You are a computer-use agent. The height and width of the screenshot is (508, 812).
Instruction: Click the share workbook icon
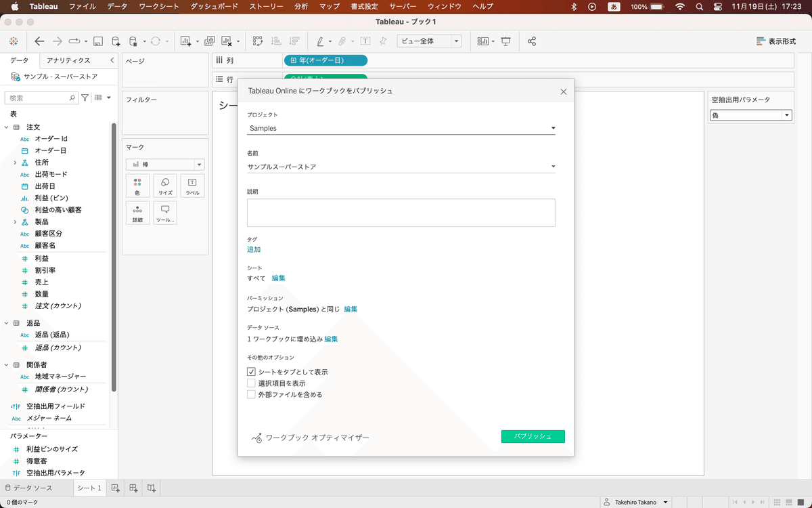coord(532,41)
